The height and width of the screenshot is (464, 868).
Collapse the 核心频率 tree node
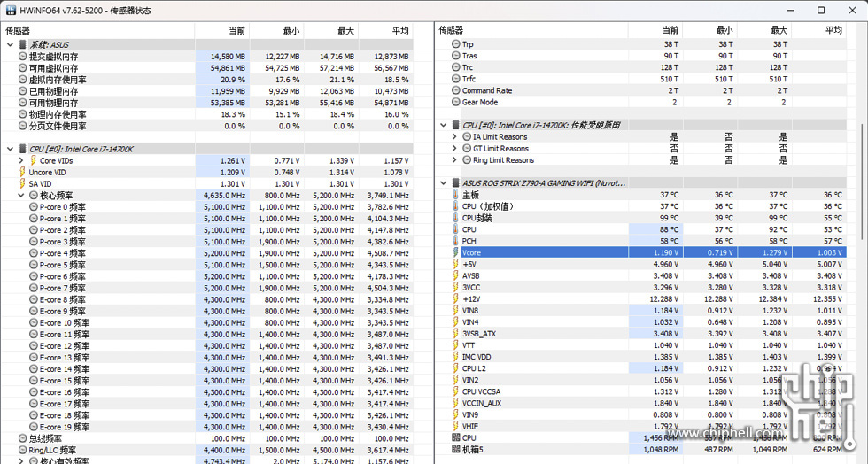pyautogui.click(x=21, y=196)
